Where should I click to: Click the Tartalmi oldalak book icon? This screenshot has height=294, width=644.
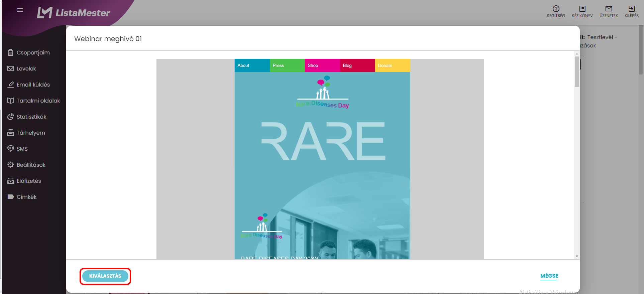pyautogui.click(x=11, y=101)
